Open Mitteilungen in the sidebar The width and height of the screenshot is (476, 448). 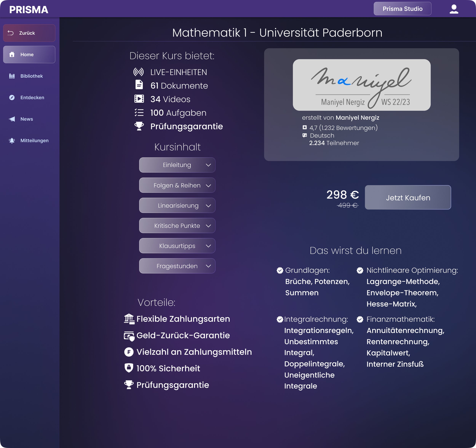(29, 141)
